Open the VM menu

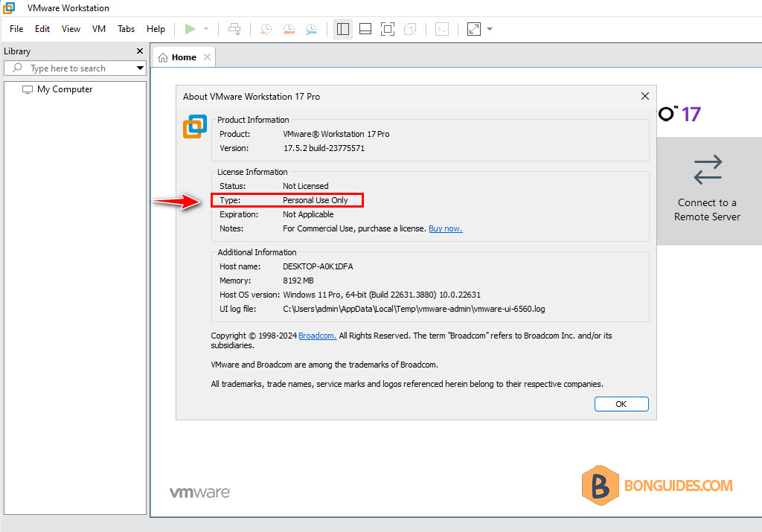click(x=99, y=29)
